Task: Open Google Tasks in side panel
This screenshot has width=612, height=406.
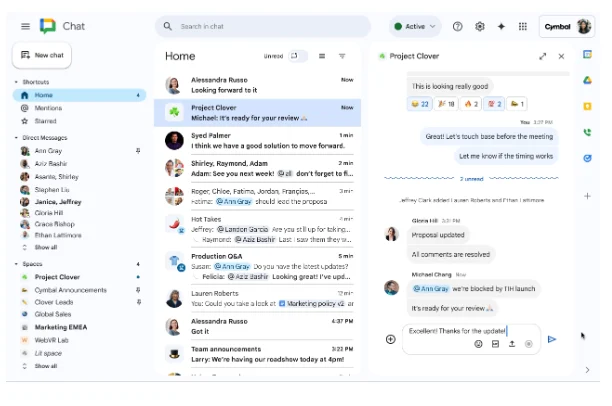Action: [x=587, y=158]
